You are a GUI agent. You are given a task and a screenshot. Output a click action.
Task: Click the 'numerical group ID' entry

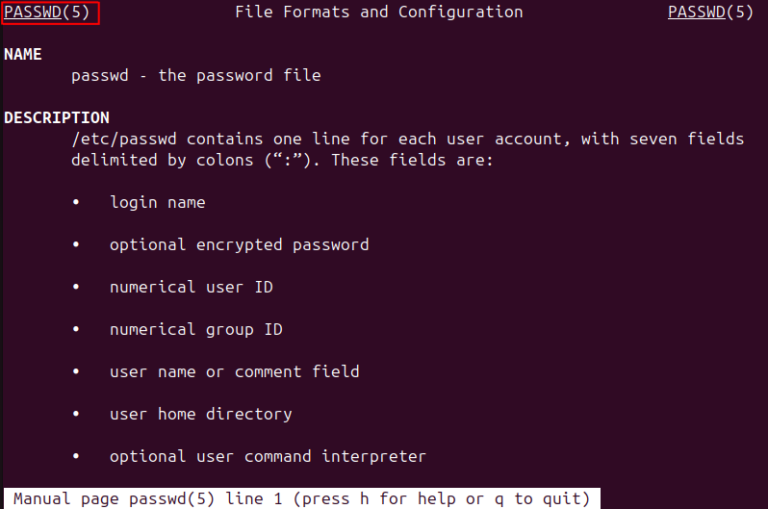[x=196, y=330]
